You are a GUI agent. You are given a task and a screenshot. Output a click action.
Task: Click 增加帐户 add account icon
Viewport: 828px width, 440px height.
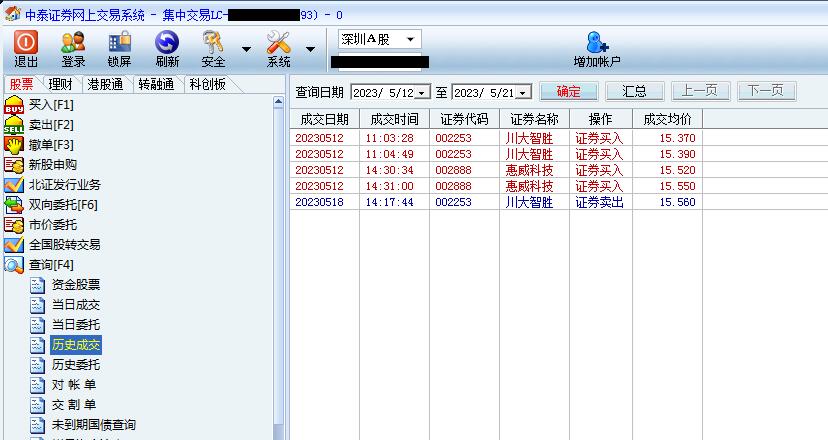(x=597, y=42)
